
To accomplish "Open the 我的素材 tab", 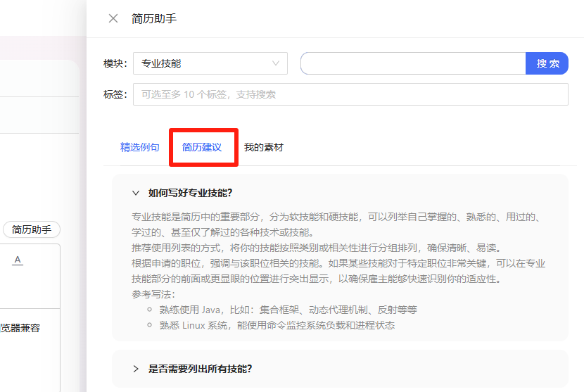I will click(264, 147).
